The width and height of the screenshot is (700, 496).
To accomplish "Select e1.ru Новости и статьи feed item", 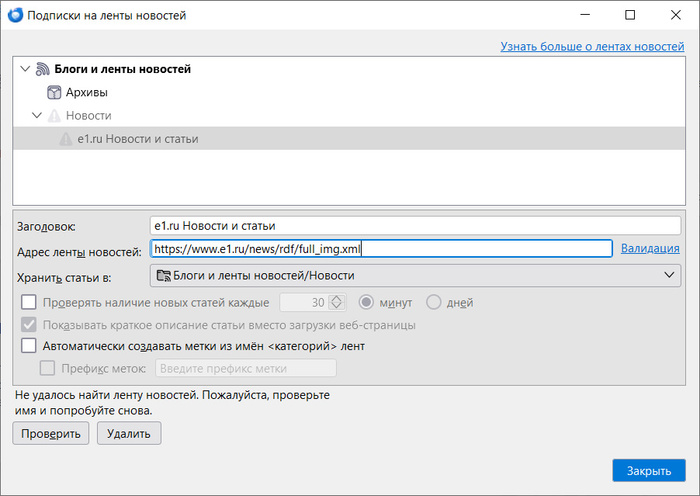I will point(137,139).
